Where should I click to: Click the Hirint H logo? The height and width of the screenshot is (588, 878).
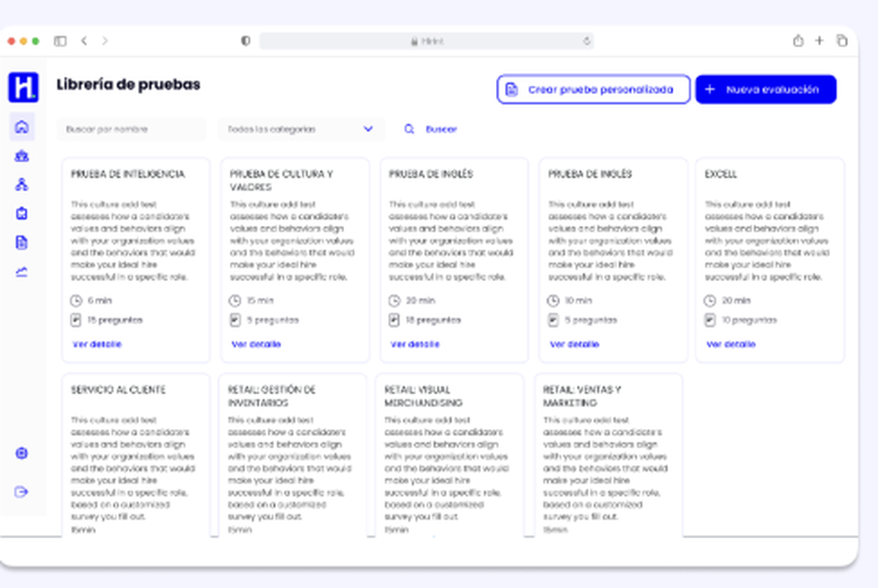(23, 87)
